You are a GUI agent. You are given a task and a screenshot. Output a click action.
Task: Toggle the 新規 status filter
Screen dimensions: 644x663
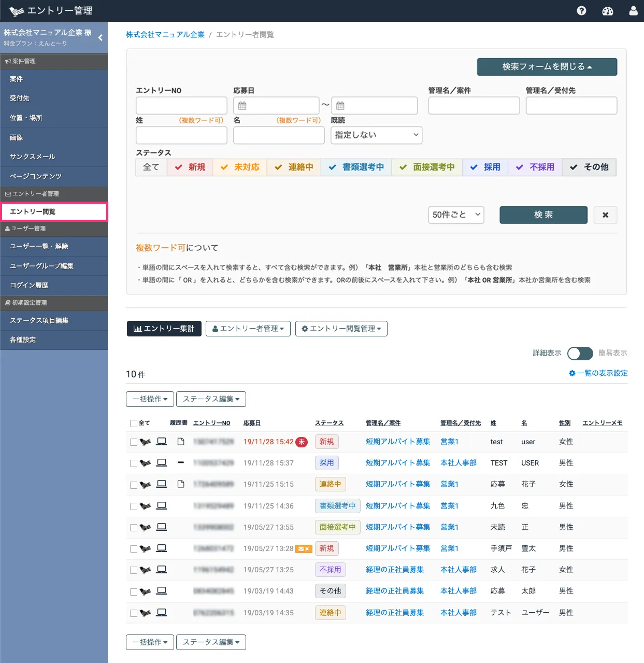[190, 167]
